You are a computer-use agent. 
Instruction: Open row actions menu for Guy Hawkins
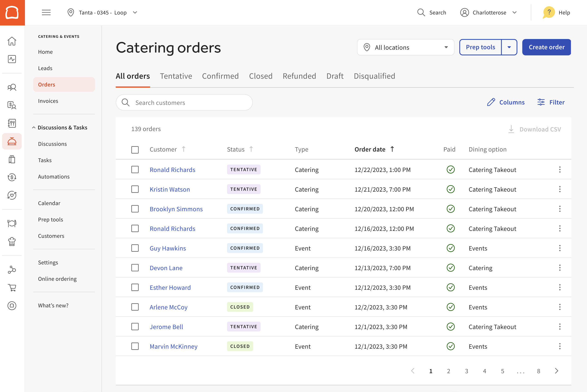click(x=560, y=248)
